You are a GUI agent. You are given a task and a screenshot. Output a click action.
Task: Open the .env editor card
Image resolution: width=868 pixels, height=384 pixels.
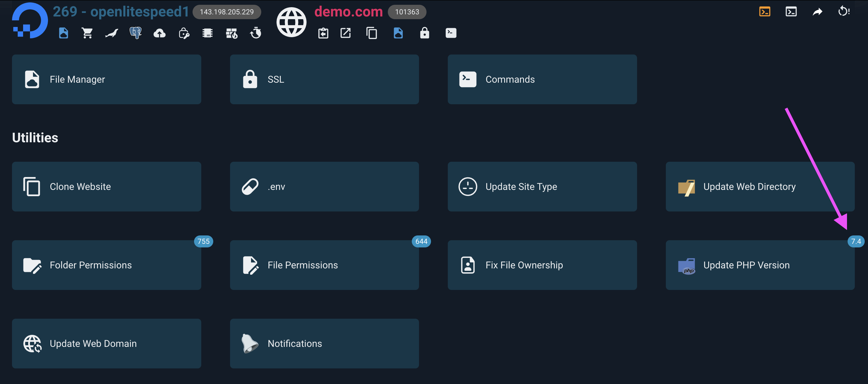[324, 186]
